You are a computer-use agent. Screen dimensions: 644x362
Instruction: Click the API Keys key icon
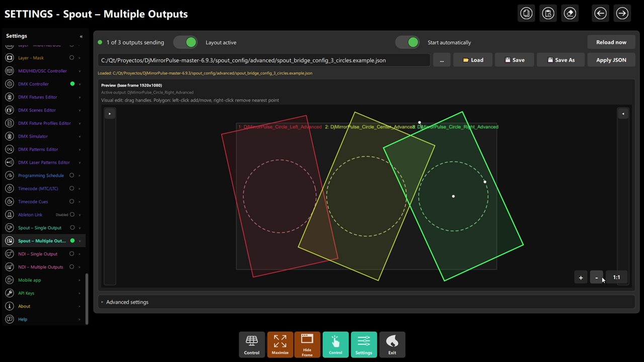point(9,293)
